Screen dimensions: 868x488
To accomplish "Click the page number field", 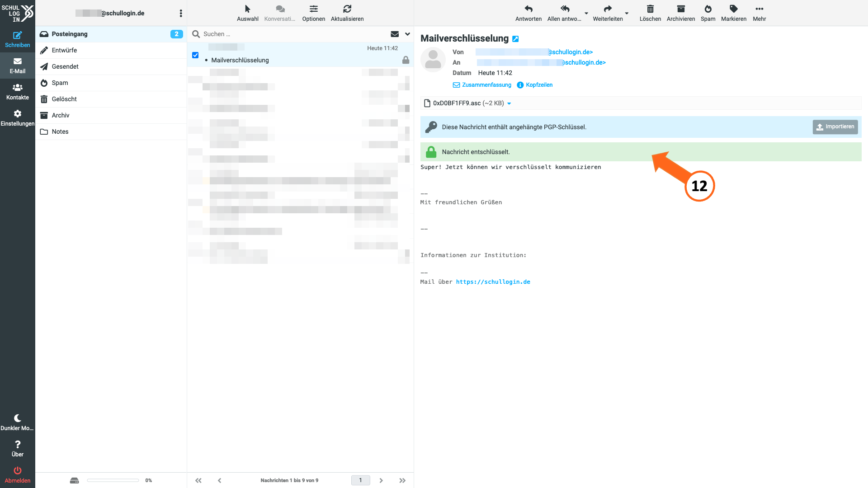I will (360, 480).
